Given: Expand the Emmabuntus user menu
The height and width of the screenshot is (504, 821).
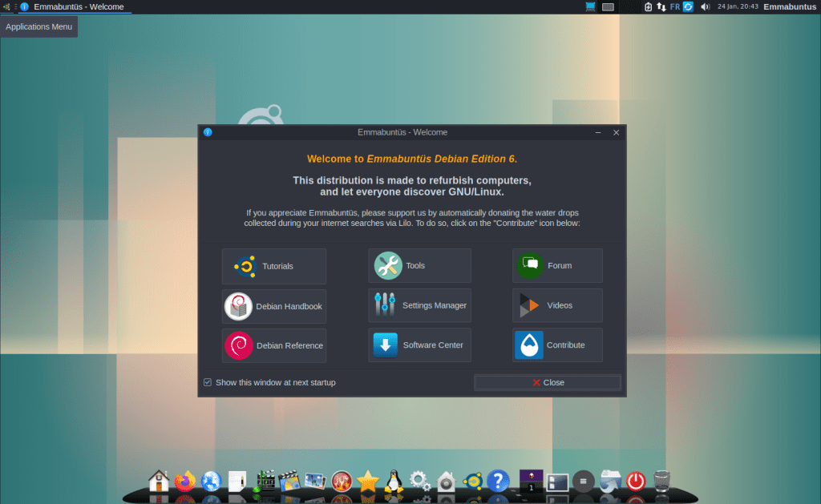Looking at the screenshot, I should pos(789,6).
